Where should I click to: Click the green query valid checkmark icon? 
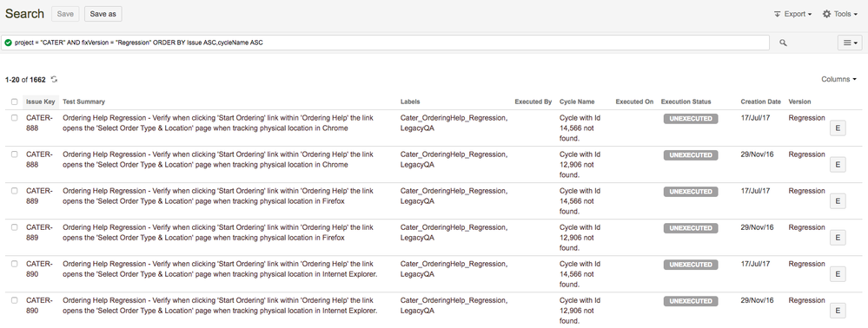(x=9, y=43)
